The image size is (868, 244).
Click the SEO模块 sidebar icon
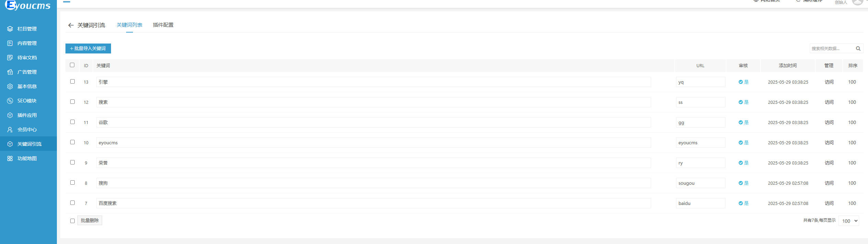[x=10, y=101]
